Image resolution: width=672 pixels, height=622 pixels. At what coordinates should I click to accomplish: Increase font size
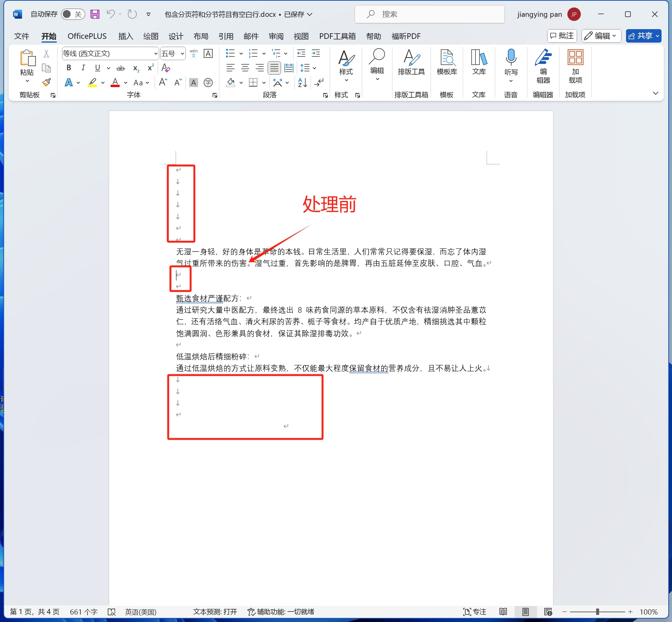(163, 82)
